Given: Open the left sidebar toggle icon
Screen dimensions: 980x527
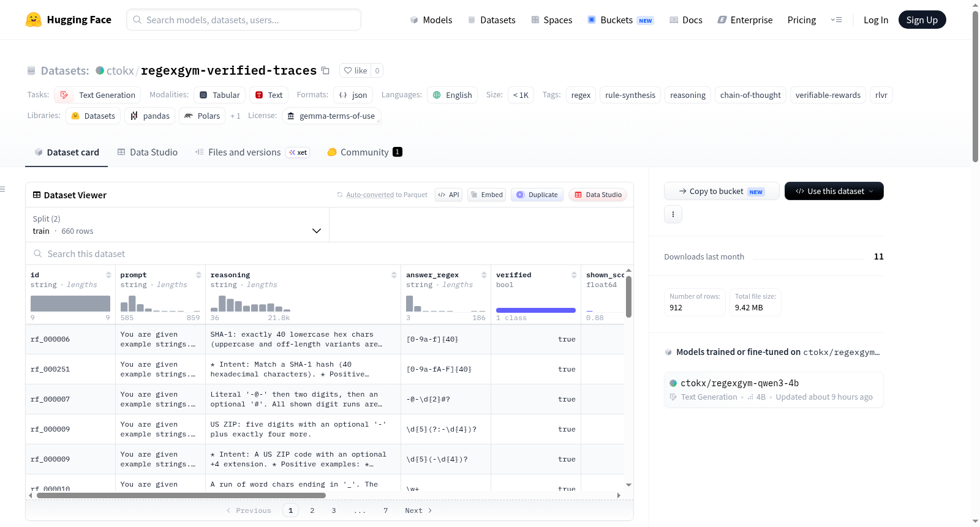Looking at the screenshot, I should [x=3, y=189].
